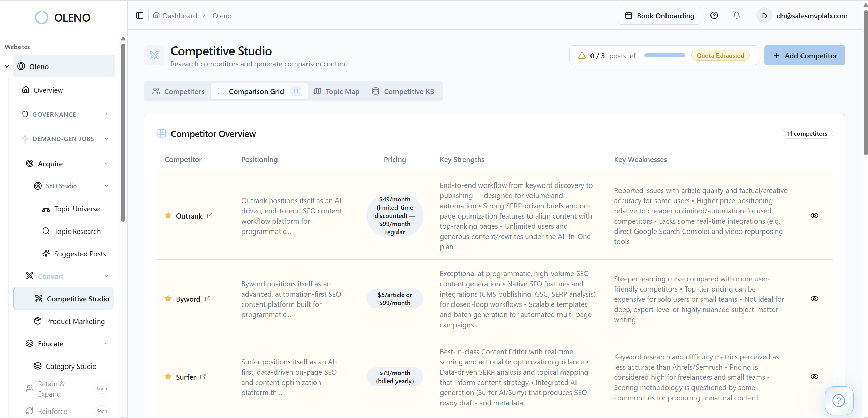The image size is (868, 418).
Task: Click the calendar icon on Book Onboarding
Action: tap(629, 15)
